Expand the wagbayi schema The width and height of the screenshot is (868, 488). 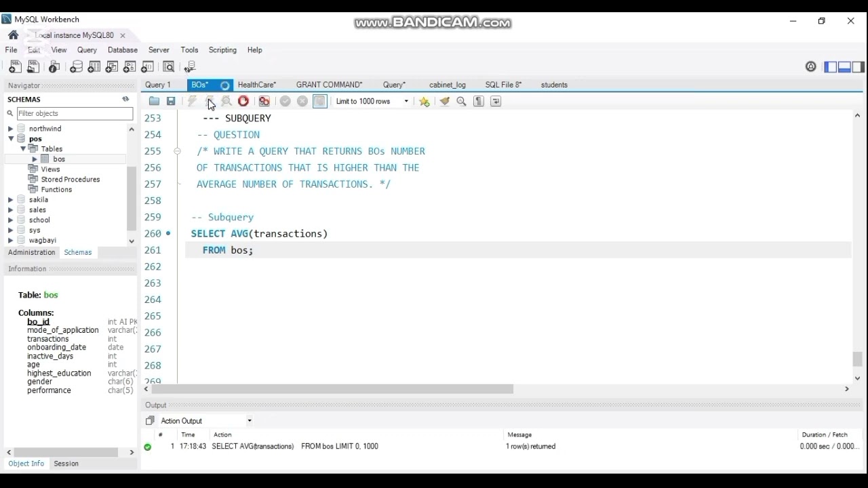pyautogui.click(x=10, y=241)
